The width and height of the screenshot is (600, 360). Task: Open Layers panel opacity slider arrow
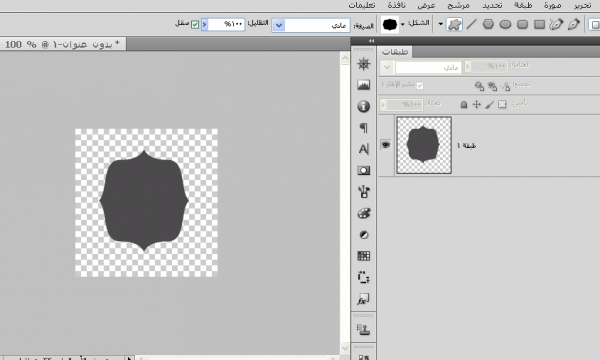[467, 67]
